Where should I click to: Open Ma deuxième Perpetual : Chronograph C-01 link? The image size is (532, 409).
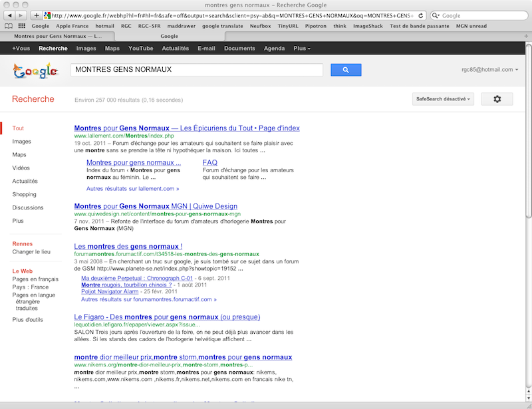point(137,279)
